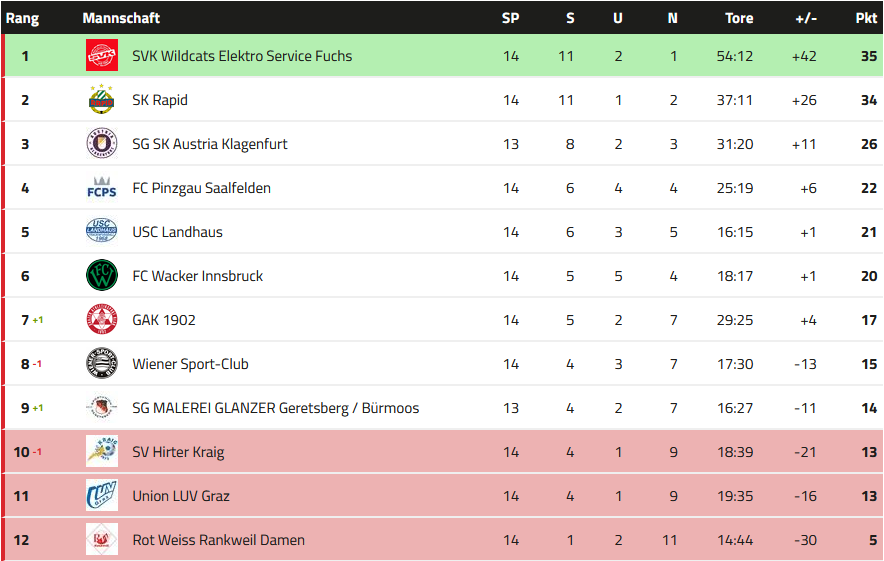This screenshot has width=884, height=561.
Task: Click the USC Landhaus club logo
Action: pyautogui.click(x=102, y=232)
